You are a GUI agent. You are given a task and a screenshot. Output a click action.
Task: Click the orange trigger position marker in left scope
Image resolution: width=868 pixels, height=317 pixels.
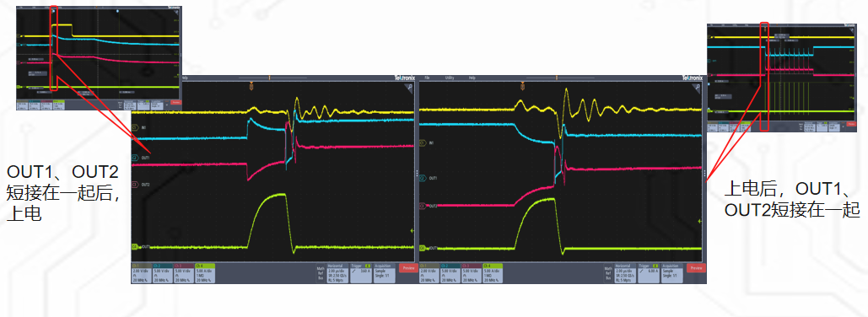click(251, 86)
